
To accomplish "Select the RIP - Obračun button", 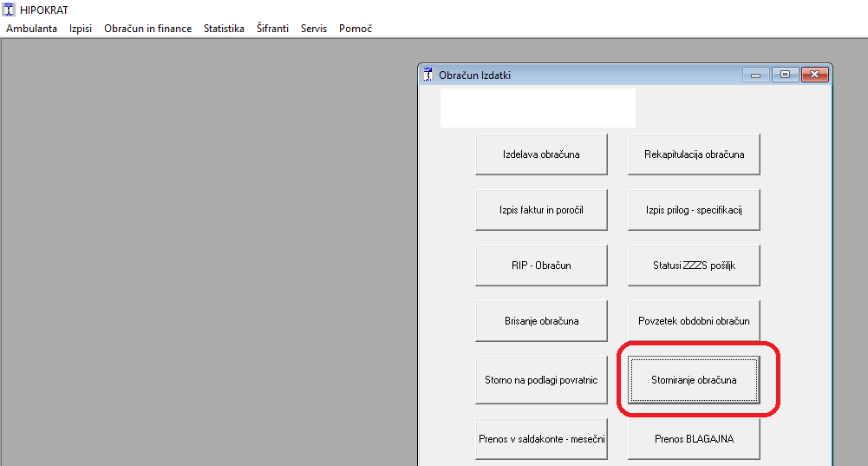I will pyautogui.click(x=541, y=266).
